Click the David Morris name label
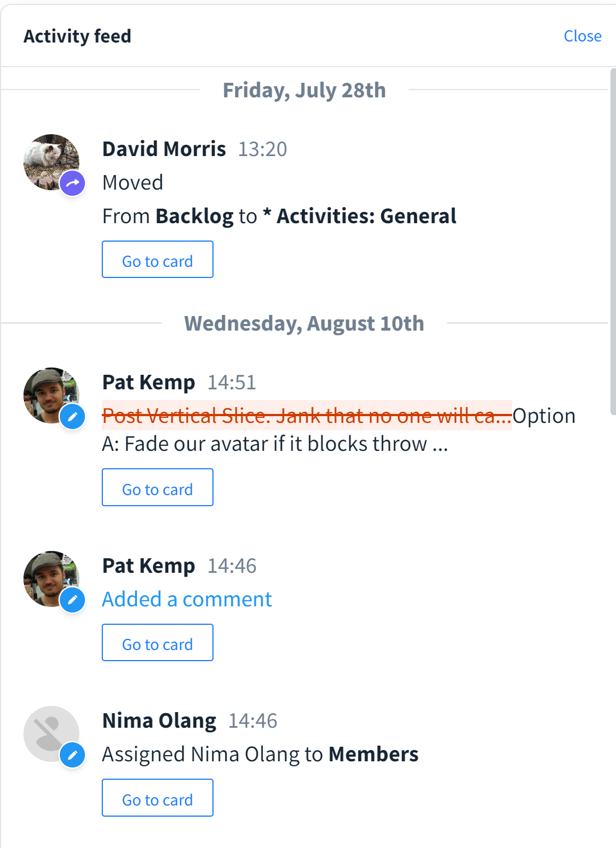616x848 pixels. pos(164,149)
